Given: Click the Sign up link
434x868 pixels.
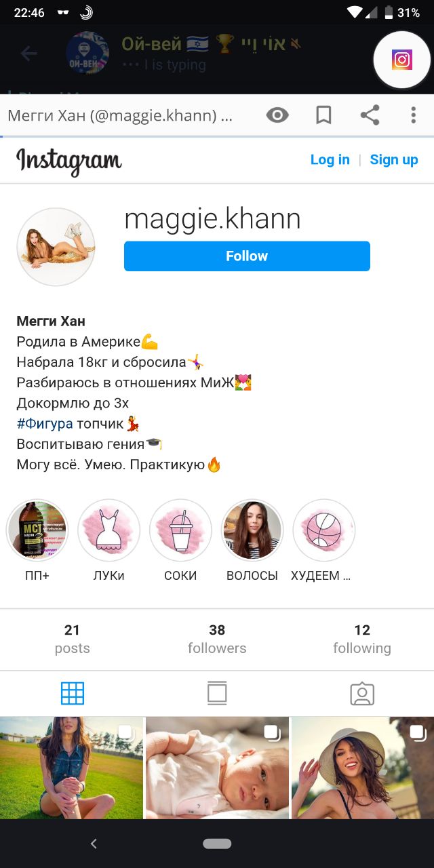Looking at the screenshot, I should tap(394, 160).
